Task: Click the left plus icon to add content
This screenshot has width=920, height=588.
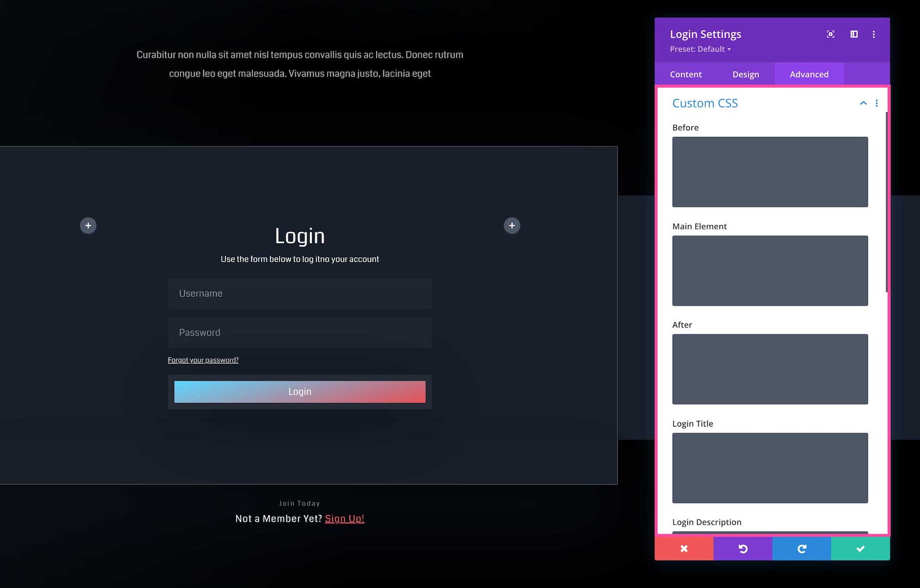Action: [x=88, y=225]
